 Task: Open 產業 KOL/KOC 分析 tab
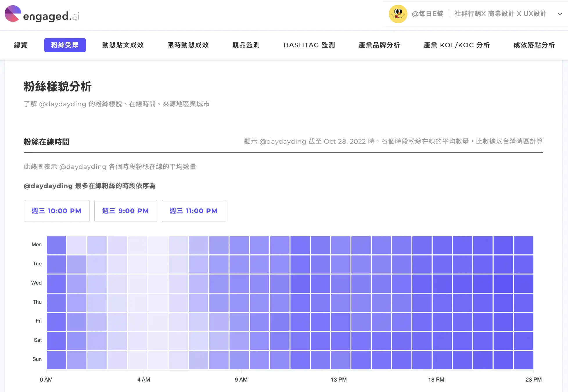pyautogui.click(x=457, y=45)
